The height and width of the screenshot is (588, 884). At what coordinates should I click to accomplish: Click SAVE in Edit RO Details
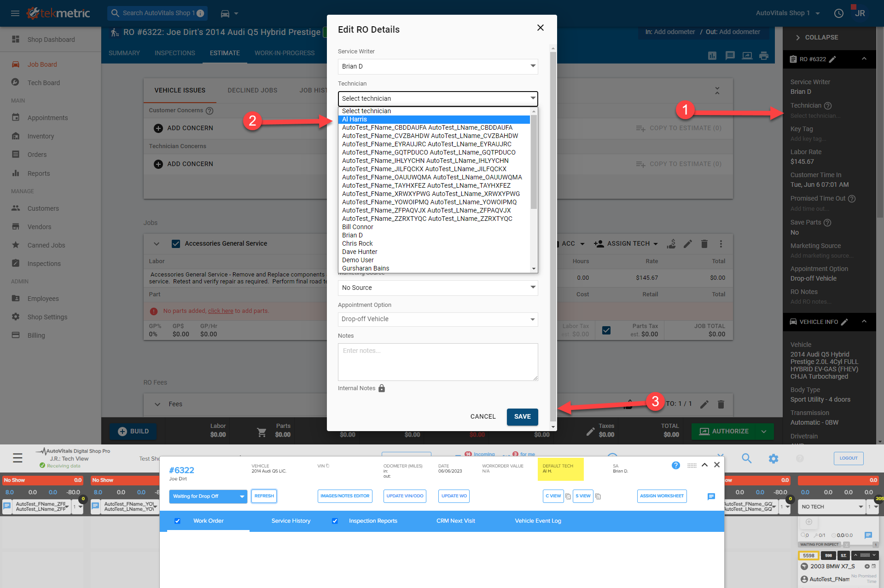click(x=523, y=417)
